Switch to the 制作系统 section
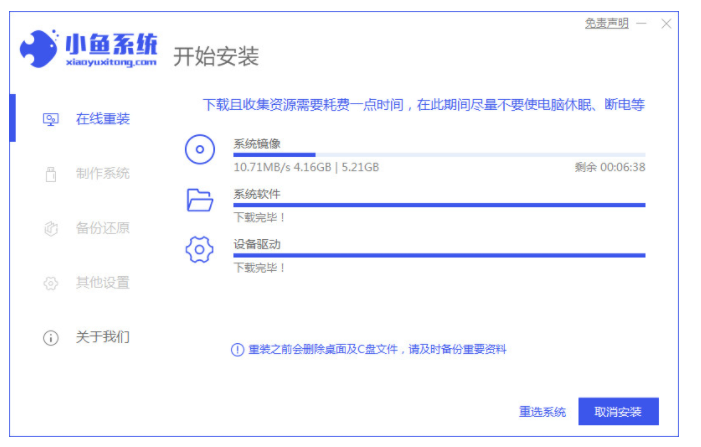The width and height of the screenshot is (701, 447). [x=102, y=174]
